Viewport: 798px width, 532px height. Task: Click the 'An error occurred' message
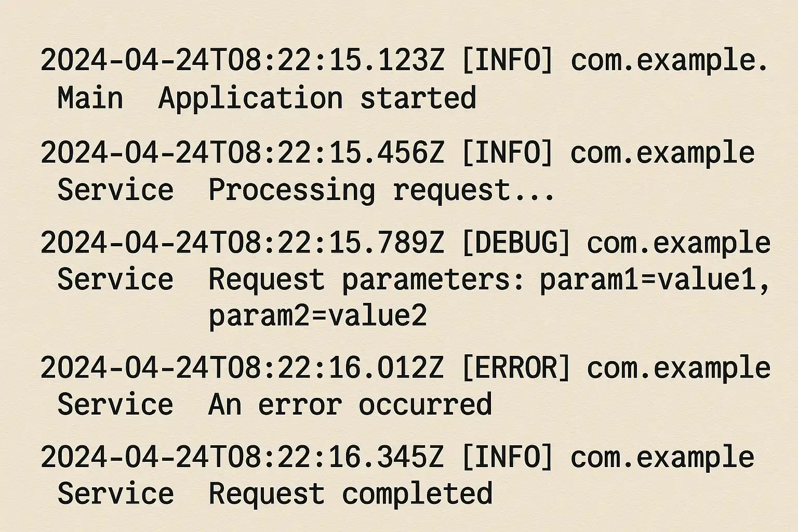pyautogui.click(x=350, y=405)
